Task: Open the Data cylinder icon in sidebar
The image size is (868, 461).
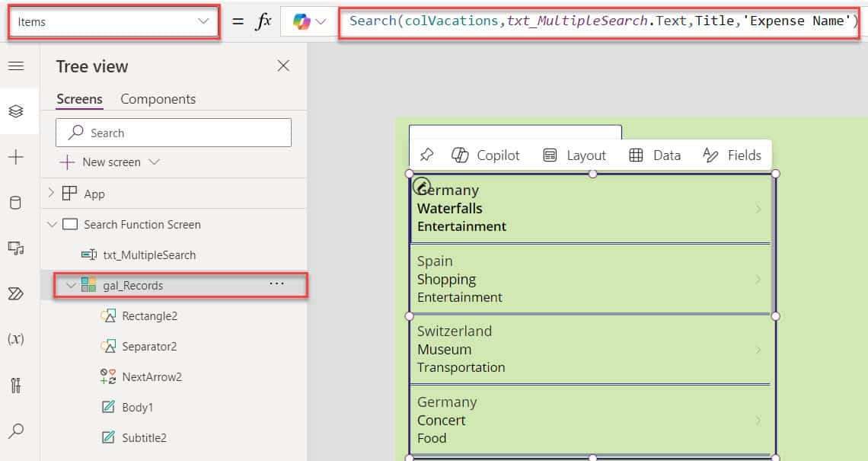Action: (x=16, y=202)
